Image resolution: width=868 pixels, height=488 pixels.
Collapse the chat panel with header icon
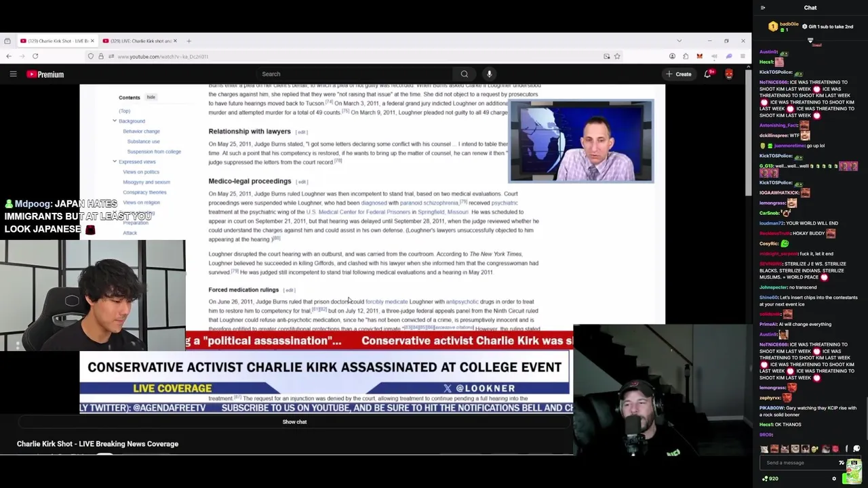[763, 7]
